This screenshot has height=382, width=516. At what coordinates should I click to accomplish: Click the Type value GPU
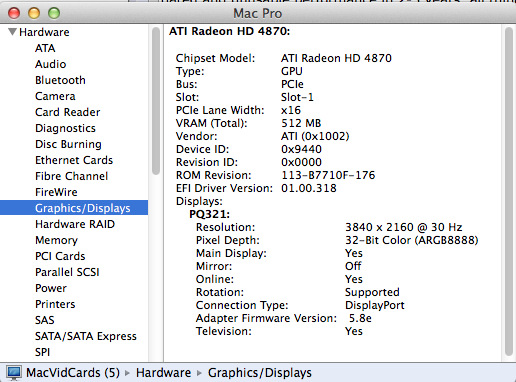click(292, 71)
